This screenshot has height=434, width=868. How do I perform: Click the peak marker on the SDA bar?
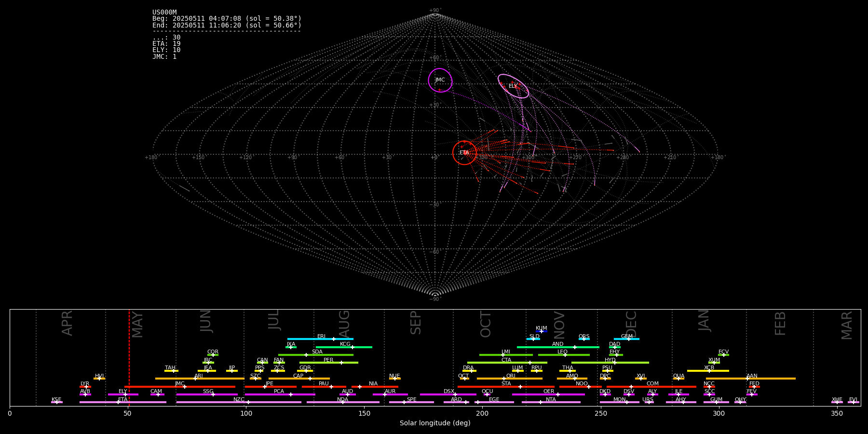pyautogui.click(x=306, y=355)
